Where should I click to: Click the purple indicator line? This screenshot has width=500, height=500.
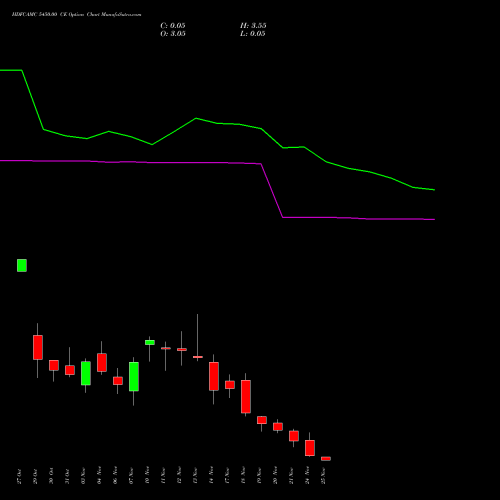(x=217, y=163)
